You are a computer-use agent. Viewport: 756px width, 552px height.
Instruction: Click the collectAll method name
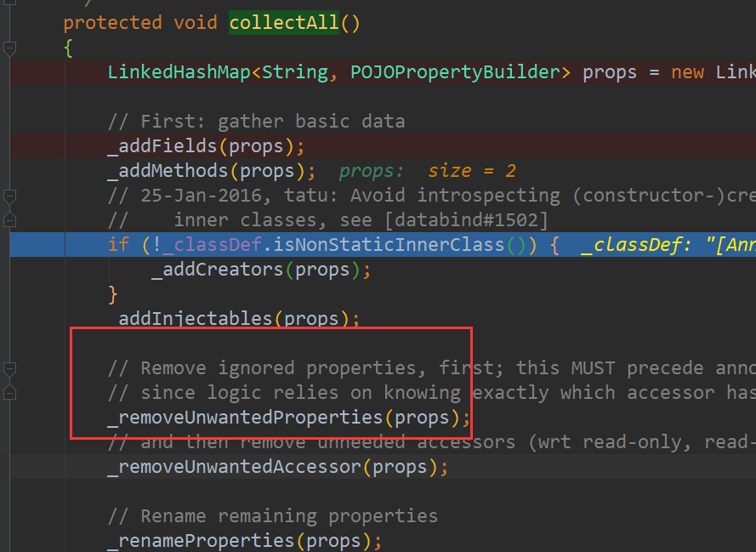point(284,23)
